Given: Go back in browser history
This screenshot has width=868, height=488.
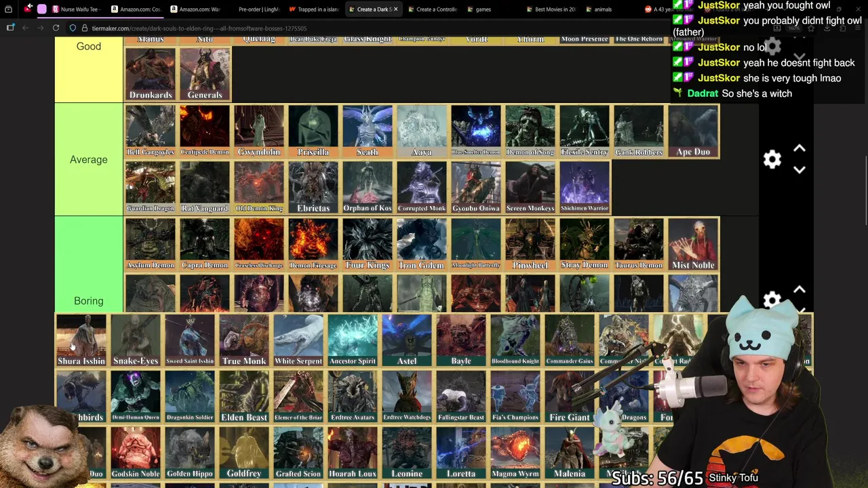Looking at the screenshot, I should coord(25,28).
